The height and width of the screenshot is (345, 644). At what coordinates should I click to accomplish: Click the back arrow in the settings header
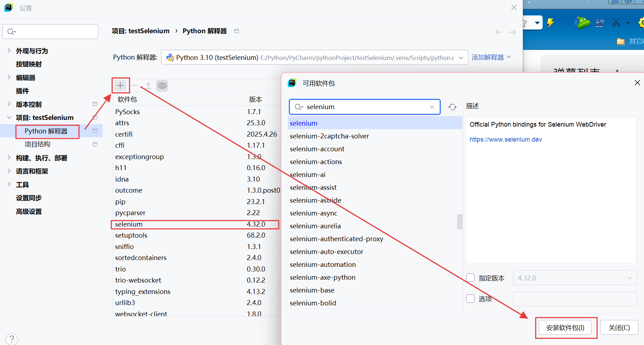[499, 32]
